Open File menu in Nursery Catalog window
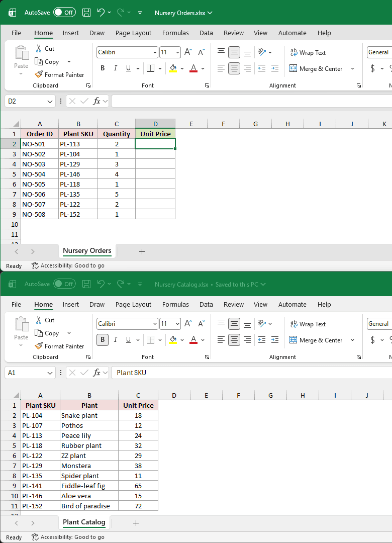The image size is (392, 543). pyautogui.click(x=16, y=304)
